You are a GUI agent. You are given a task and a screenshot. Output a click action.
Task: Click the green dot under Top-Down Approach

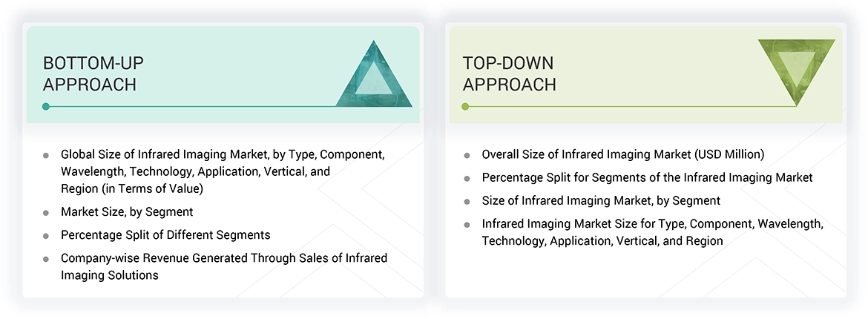coord(465,107)
